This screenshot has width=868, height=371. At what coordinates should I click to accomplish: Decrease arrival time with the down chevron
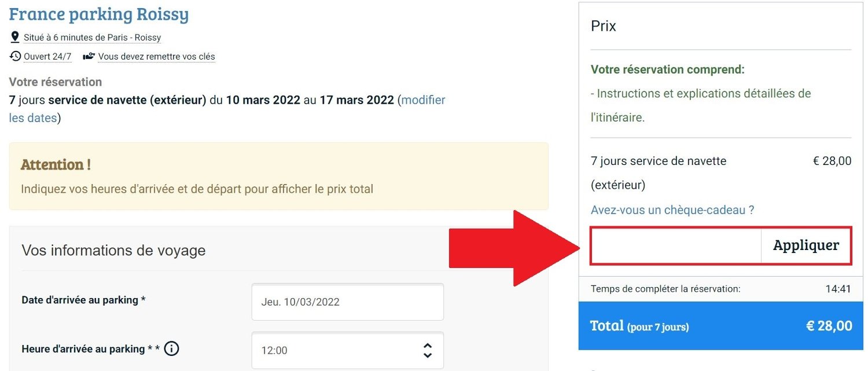[x=427, y=355]
